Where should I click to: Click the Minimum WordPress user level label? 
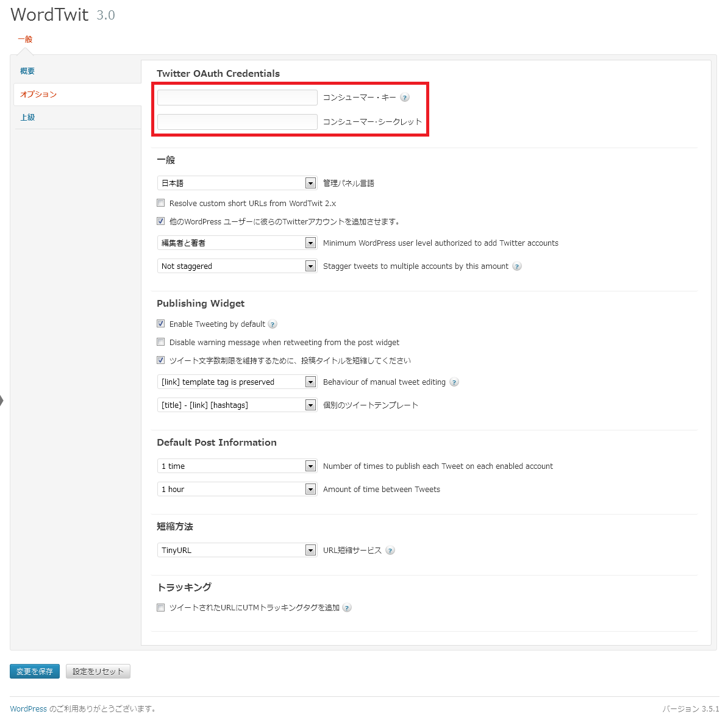click(441, 243)
